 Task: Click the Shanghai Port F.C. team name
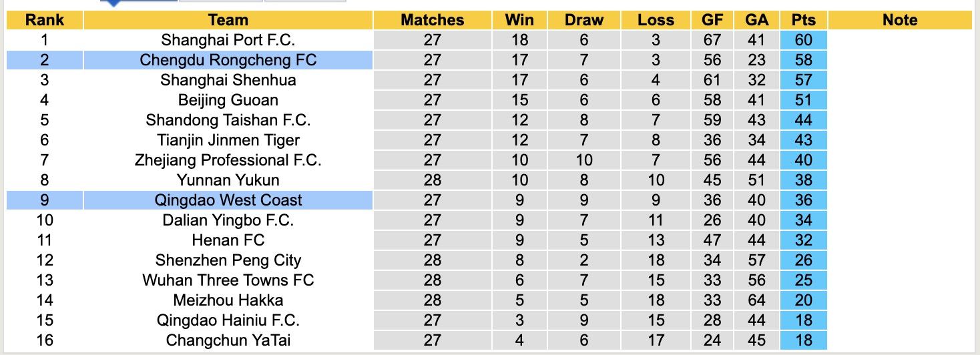pyautogui.click(x=228, y=40)
